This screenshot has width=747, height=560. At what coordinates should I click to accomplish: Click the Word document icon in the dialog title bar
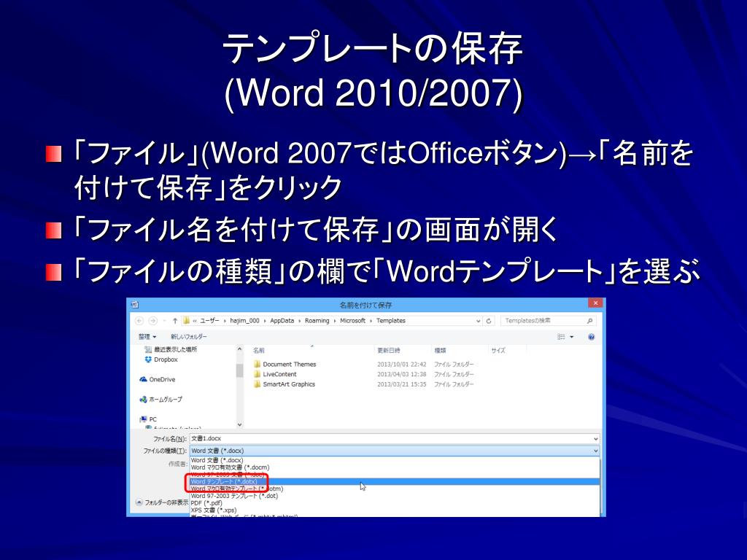click(135, 304)
